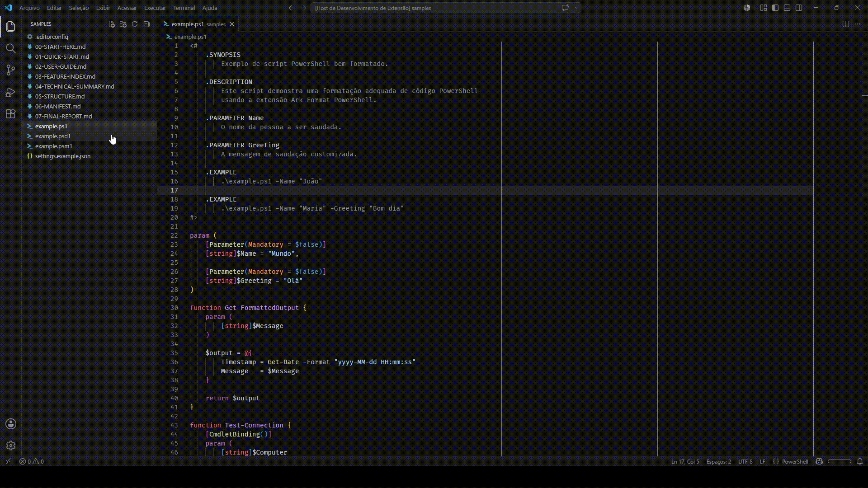Open the Accounts menu icon
868x488 pixels.
[x=11, y=424]
